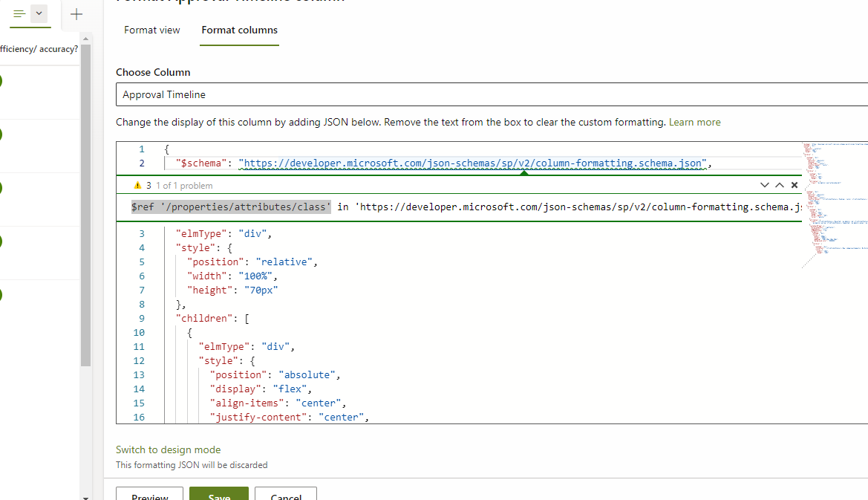This screenshot has width=868, height=500.
Task: Expand the view options dropdown chevron
Action: (39, 13)
